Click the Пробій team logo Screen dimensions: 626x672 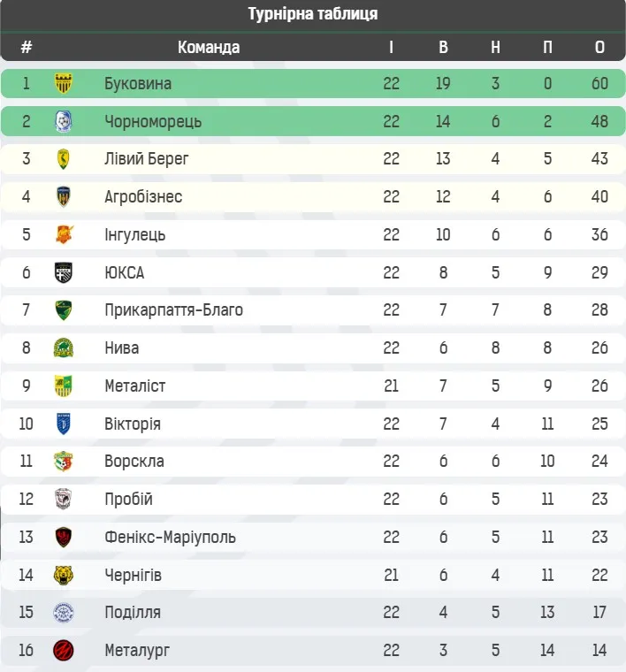(x=64, y=499)
